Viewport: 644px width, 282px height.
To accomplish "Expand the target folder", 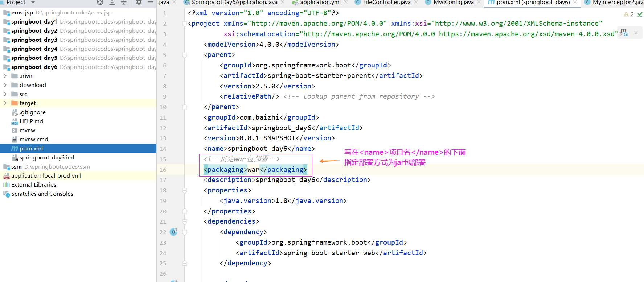I will pyautogui.click(x=5, y=103).
